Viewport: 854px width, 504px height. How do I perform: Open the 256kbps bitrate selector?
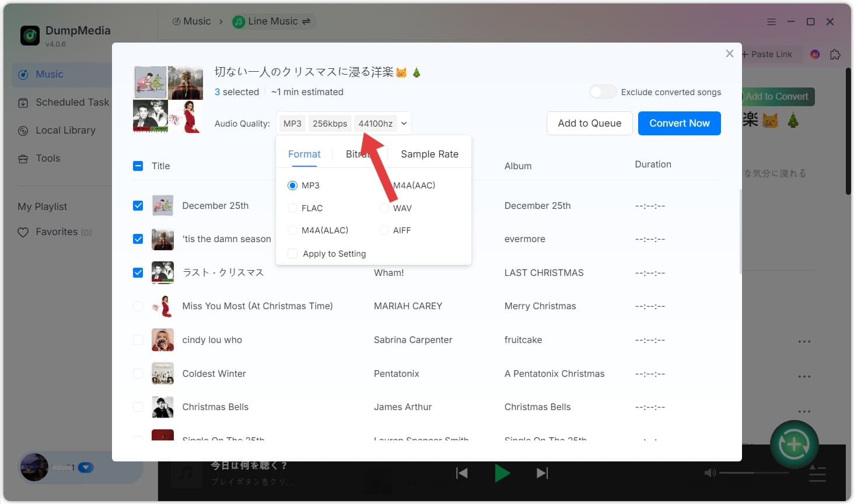(330, 124)
